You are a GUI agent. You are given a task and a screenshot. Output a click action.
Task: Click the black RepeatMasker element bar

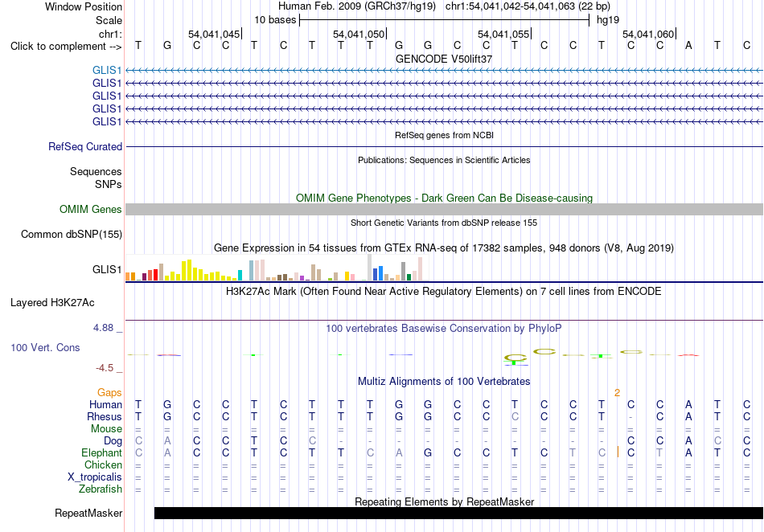(458, 513)
